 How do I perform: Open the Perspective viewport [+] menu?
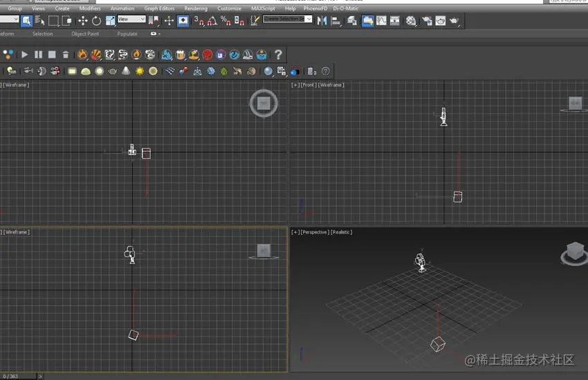(295, 233)
